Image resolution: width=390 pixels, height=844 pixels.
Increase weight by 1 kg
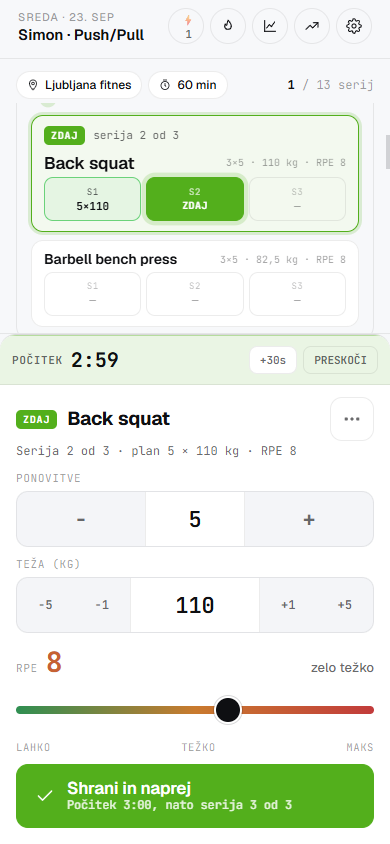[x=288, y=605]
